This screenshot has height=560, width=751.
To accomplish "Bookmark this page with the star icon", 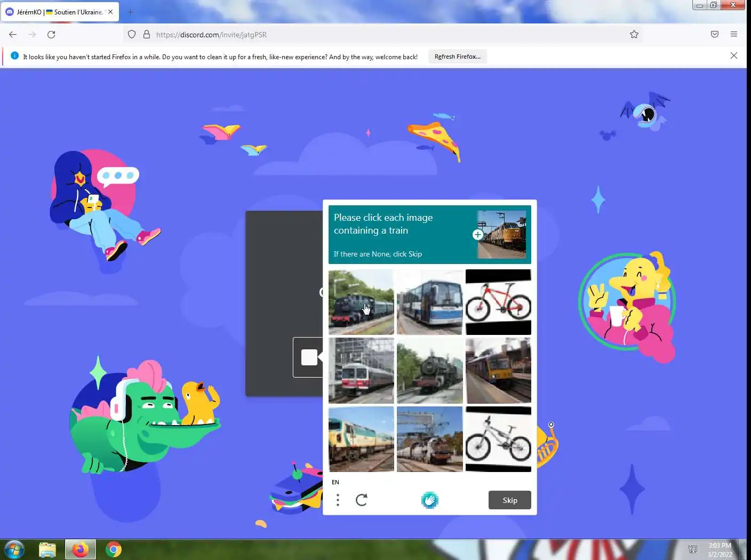I will pos(634,35).
